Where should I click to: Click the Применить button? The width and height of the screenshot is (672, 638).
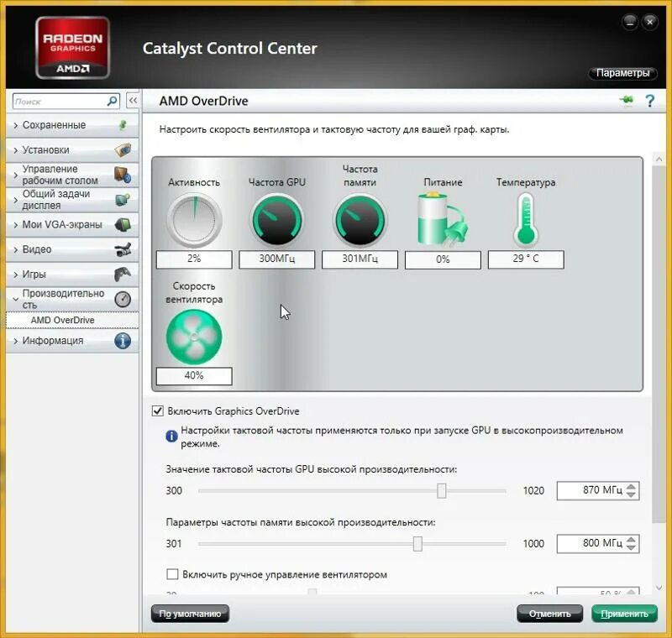(x=624, y=614)
